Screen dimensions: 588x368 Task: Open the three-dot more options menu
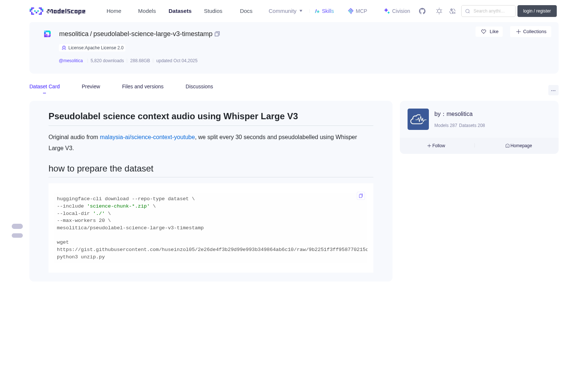click(553, 90)
